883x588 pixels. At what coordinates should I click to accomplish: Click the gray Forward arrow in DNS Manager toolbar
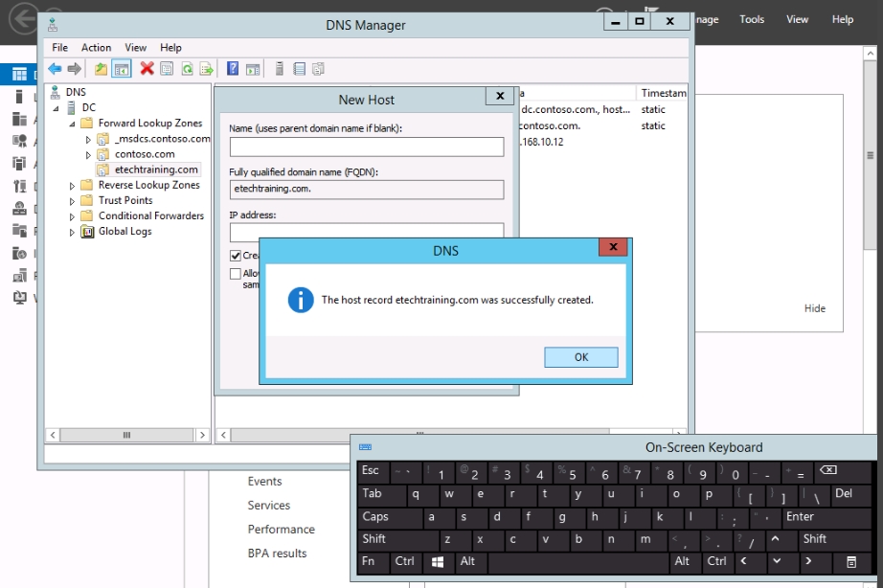tap(74, 69)
